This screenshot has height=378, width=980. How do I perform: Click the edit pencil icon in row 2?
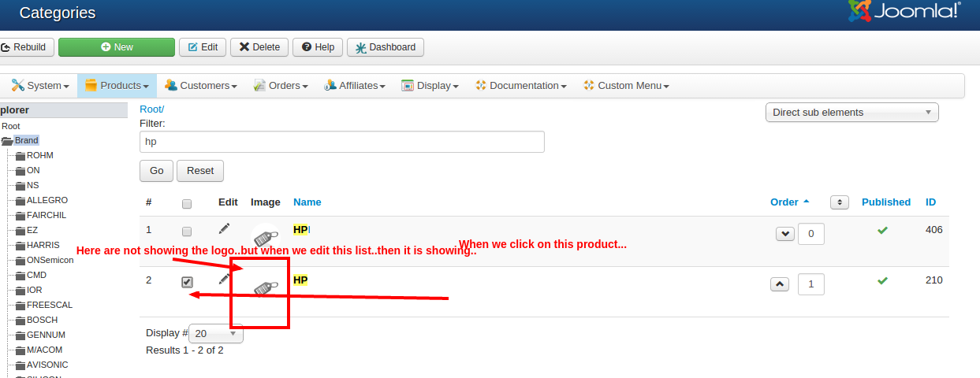224,279
